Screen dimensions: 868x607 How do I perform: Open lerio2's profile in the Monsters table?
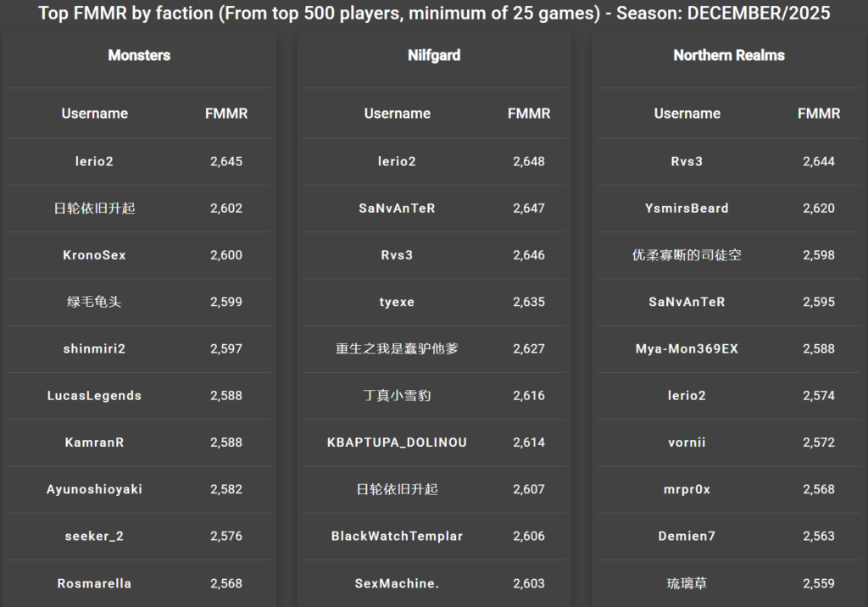[x=94, y=161]
